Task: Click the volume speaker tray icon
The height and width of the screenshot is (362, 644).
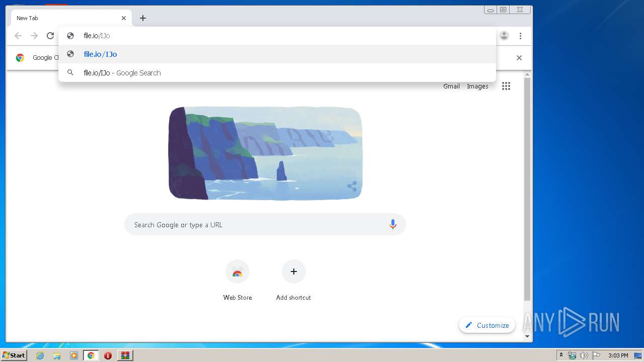Action: 584,355
